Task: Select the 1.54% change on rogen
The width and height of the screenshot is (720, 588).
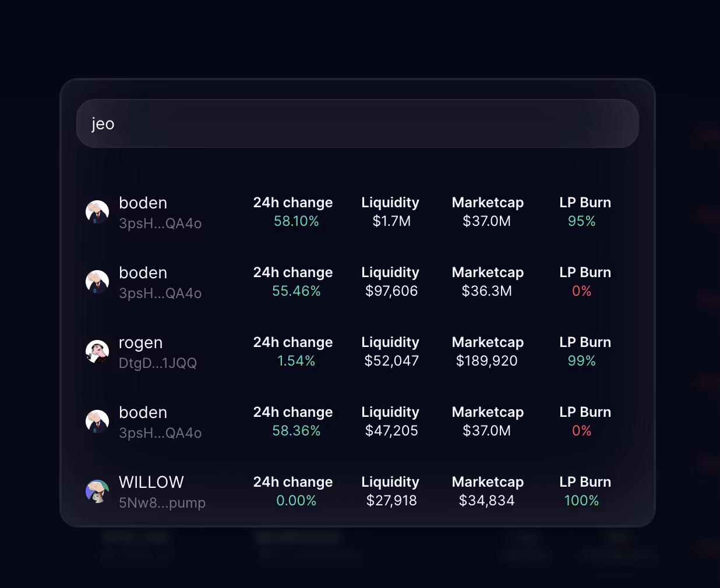Action: pyautogui.click(x=296, y=361)
